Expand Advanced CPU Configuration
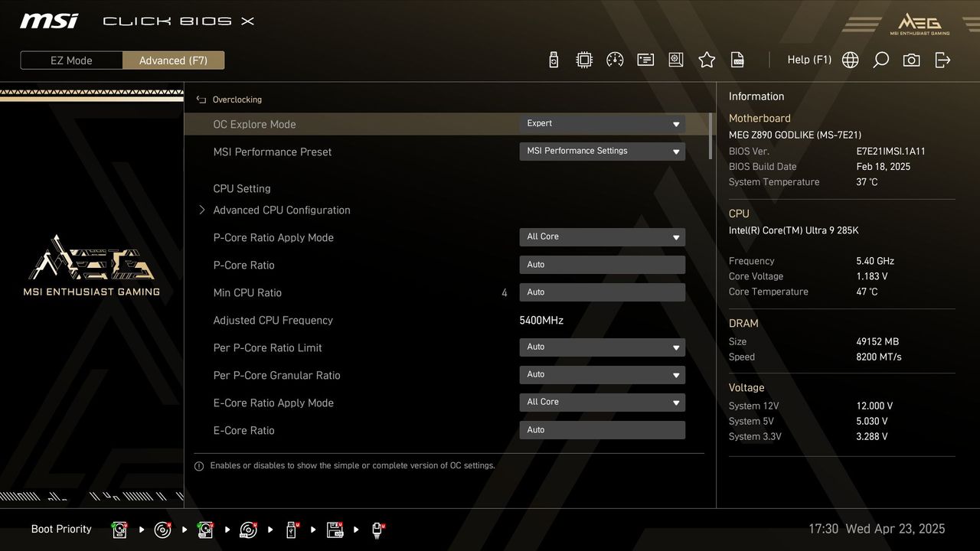This screenshot has width=980, height=551. 281,210
